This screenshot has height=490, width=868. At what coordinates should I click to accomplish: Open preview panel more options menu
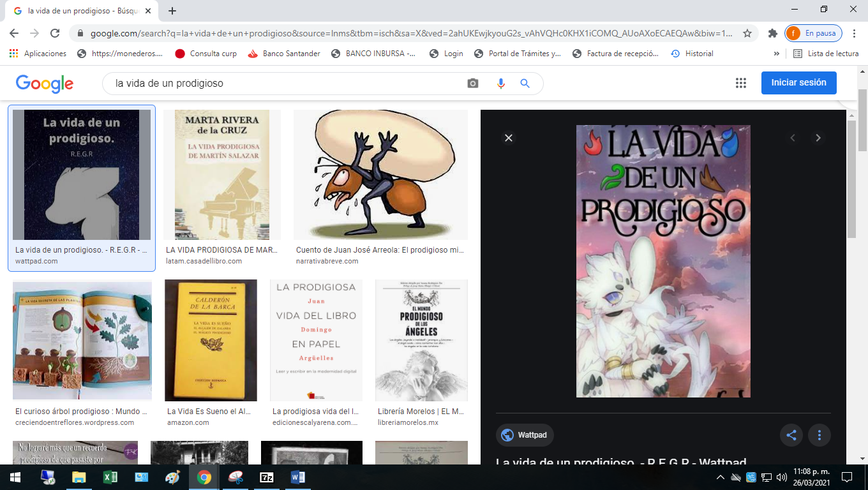pos(819,435)
